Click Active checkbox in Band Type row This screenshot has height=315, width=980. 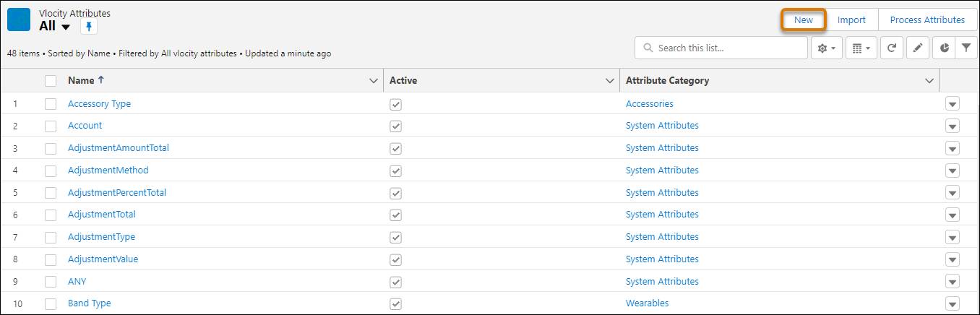click(x=395, y=303)
